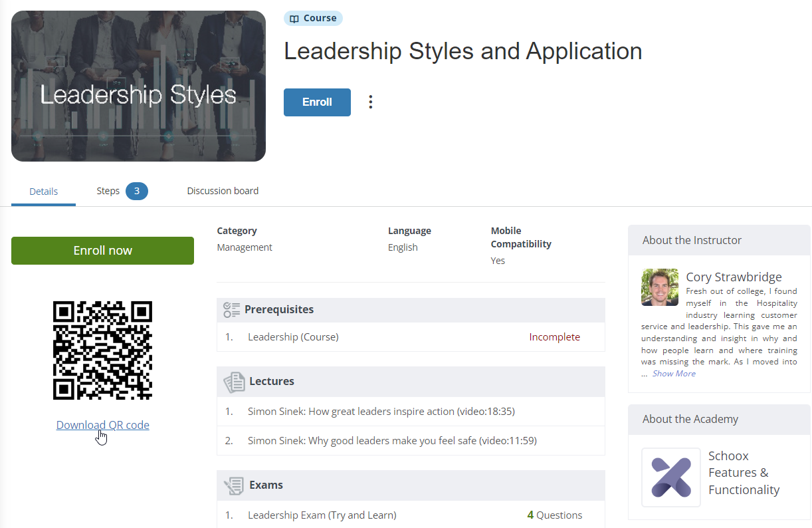Open the three-dot options menu beside Enroll

pos(370,102)
